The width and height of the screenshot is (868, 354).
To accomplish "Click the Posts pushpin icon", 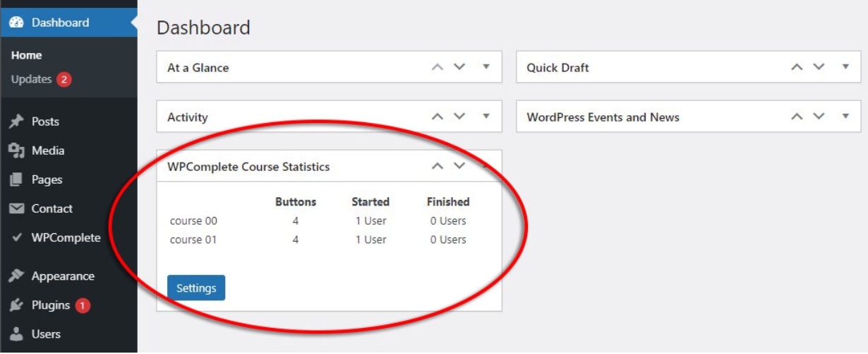I will coord(16,122).
